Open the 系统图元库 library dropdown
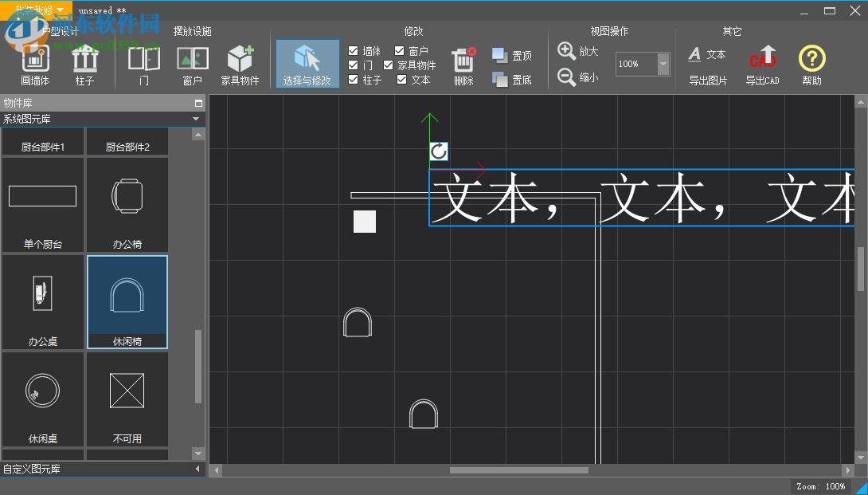The image size is (868, 495). pyautogui.click(x=195, y=118)
